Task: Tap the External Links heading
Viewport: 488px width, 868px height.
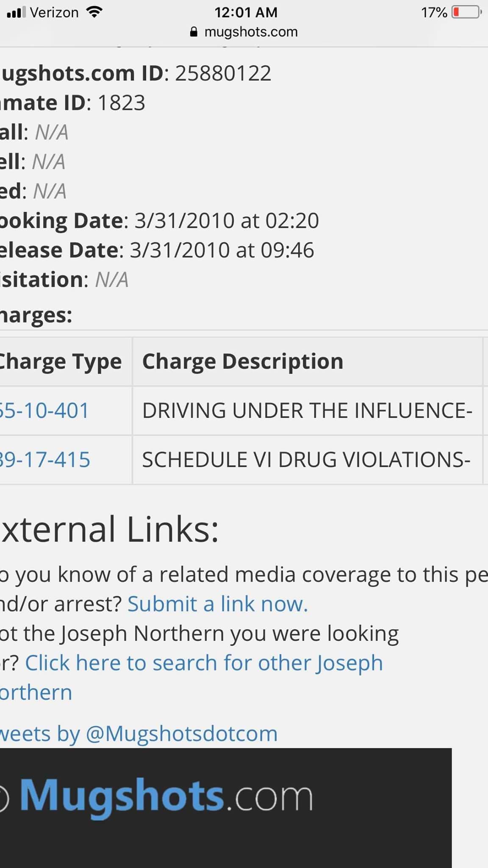Action: tap(109, 529)
